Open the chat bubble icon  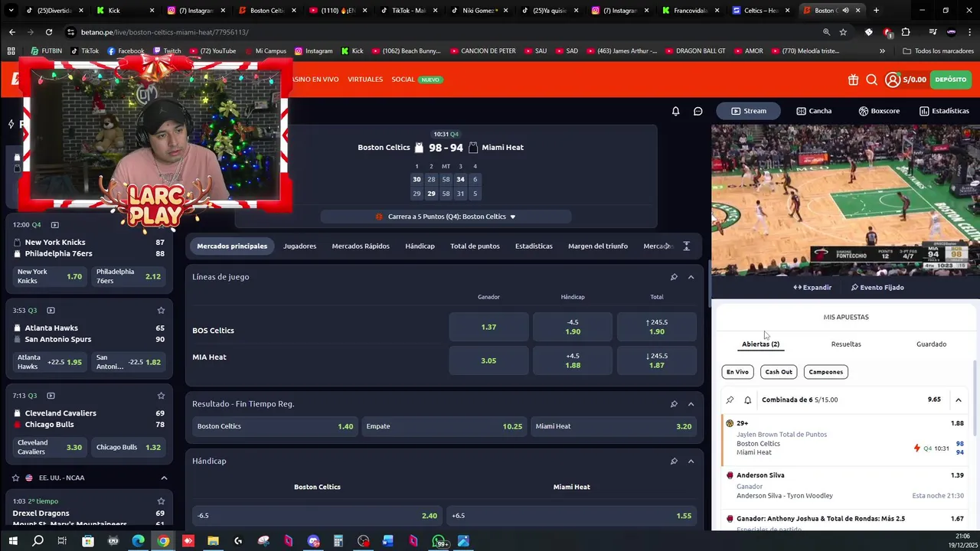[x=697, y=111]
